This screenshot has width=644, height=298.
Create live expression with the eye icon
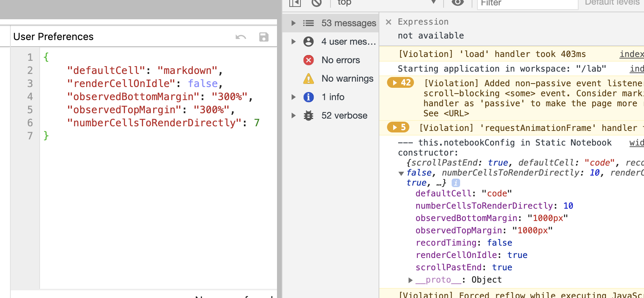point(457,3)
